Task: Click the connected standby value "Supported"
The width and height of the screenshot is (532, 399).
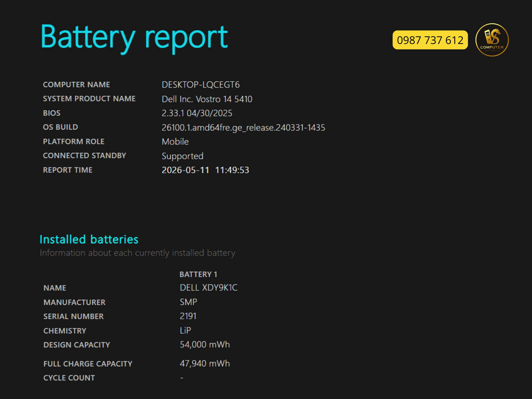Action: pos(182,156)
